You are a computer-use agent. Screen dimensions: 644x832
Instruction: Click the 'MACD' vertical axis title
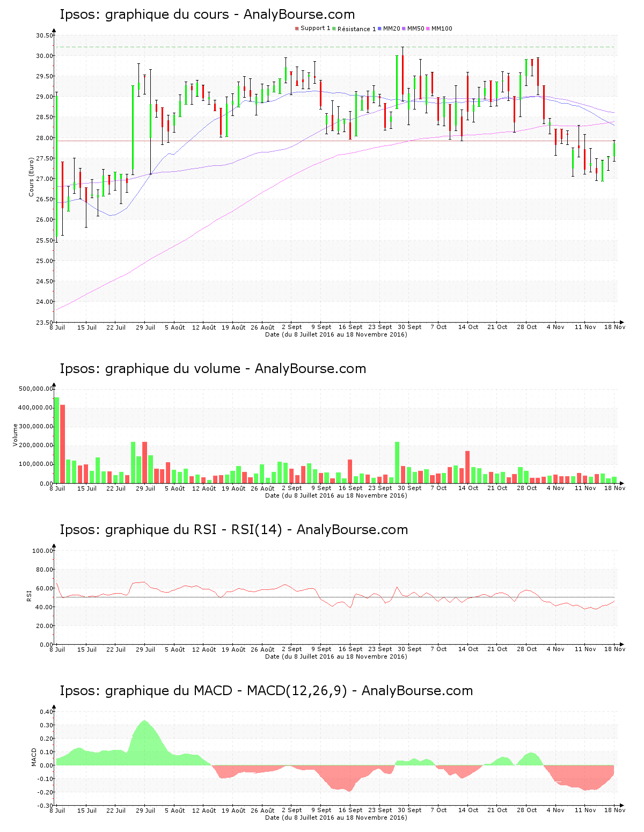(34, 757)
